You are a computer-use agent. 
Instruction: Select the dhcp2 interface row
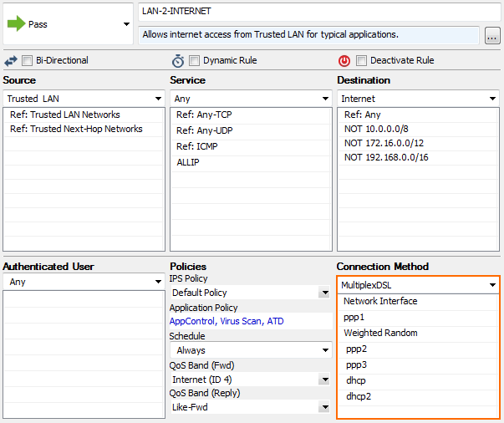tap(418, 396)
